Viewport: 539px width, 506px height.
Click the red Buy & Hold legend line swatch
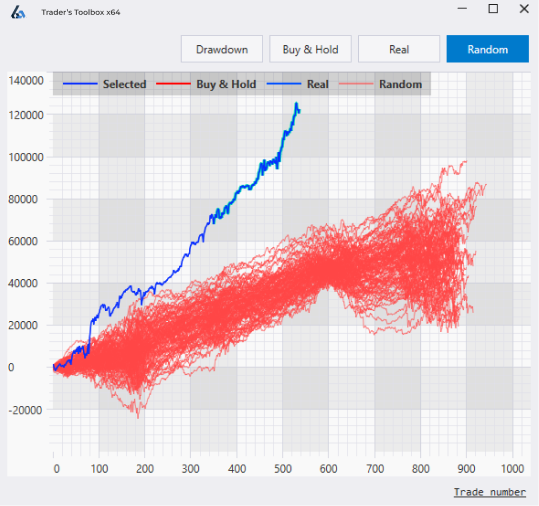[173, 84]
